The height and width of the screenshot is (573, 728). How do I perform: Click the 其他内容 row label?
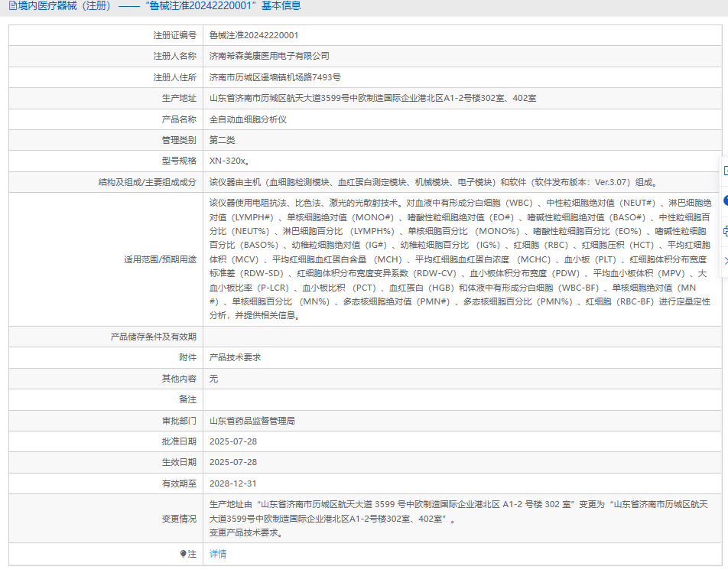click(x=179, y=379)
